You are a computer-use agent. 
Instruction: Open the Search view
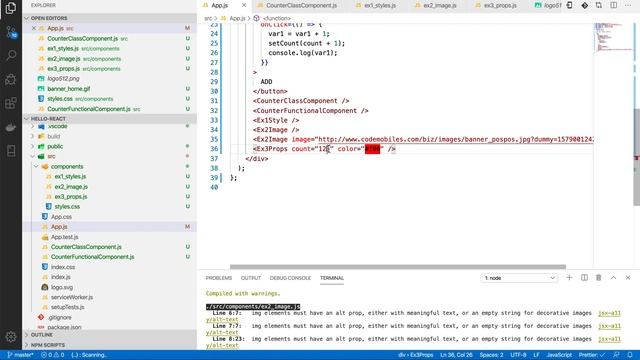tap(11, 56)
